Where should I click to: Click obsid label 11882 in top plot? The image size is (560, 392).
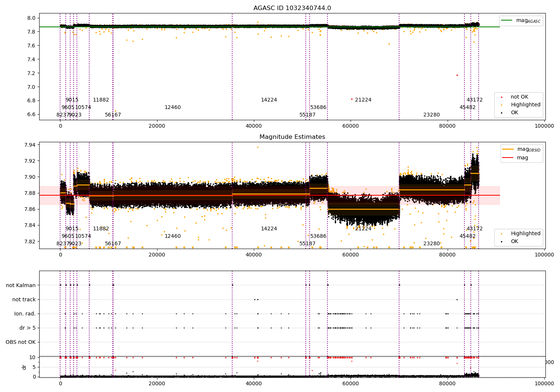pyautogui.click(x=101, y=100)
